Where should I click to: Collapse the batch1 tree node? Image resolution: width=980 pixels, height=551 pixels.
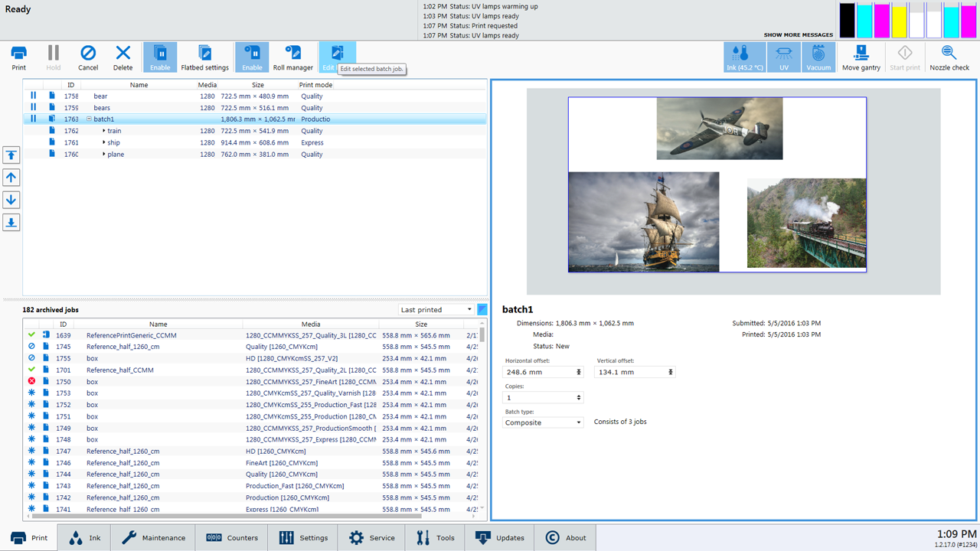pyautogui.click(x=89, y=119)
